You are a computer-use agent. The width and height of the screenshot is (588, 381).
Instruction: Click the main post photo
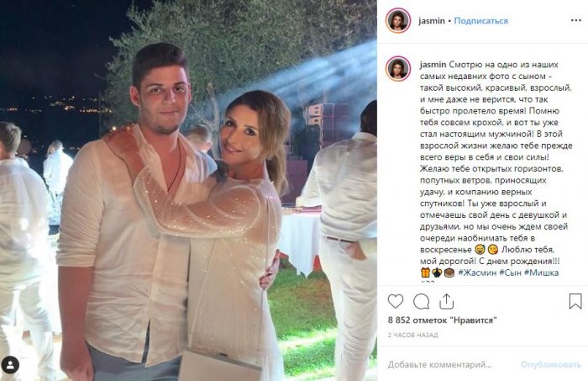click(188, 190)
